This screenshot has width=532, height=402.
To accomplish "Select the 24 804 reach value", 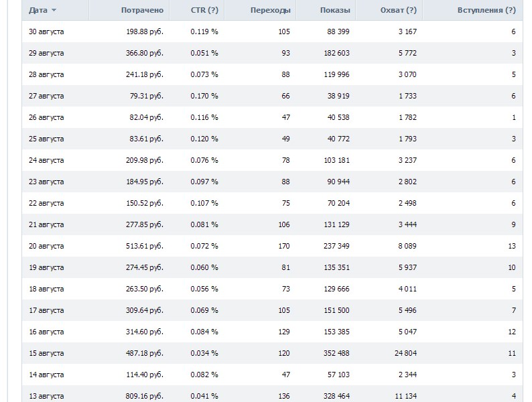I will [405, 353].
